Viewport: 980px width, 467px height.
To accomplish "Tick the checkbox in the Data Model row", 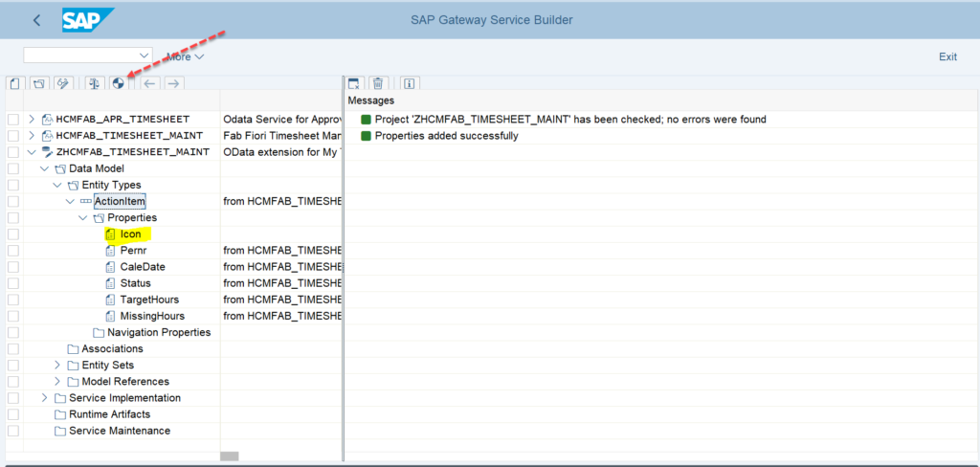I will [x=13, y=168].
